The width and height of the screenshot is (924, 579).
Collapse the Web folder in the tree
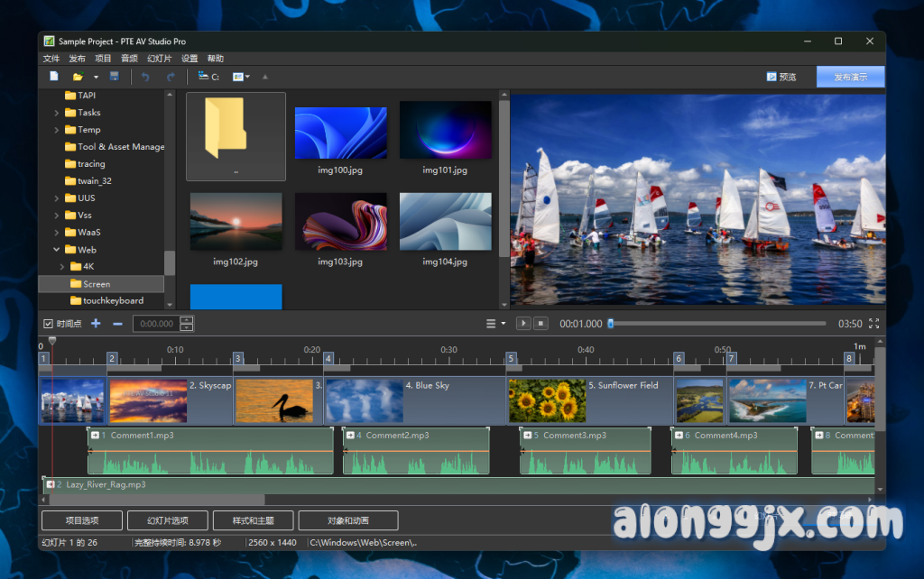57,250
